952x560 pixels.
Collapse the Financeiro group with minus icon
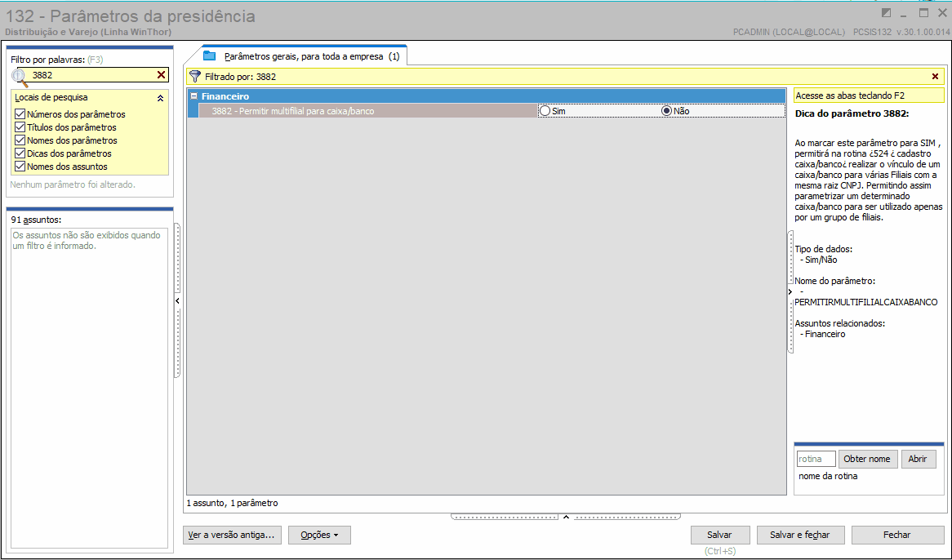(194, 96)
